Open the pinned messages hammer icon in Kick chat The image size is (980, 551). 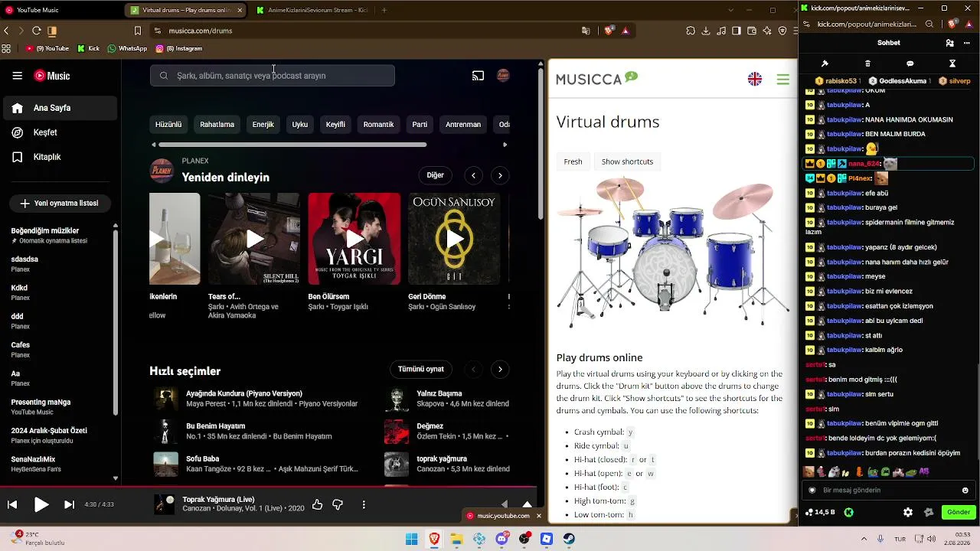(825, 64)
